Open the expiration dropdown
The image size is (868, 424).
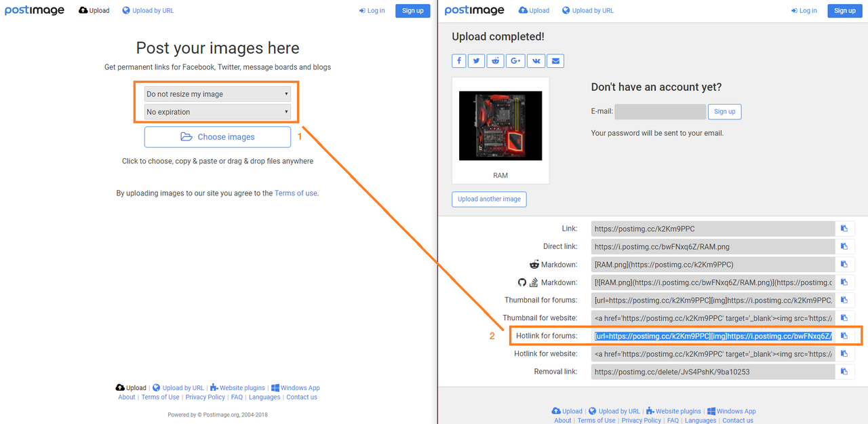218,112
